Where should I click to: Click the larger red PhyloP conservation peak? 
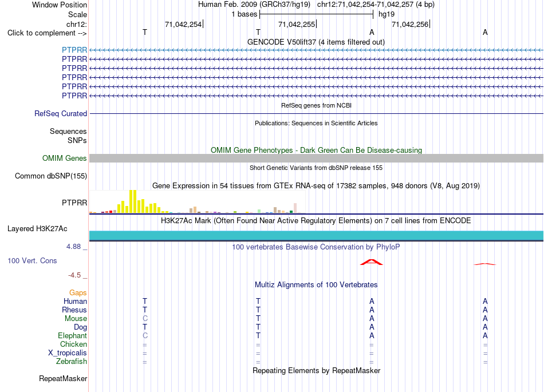372,262
